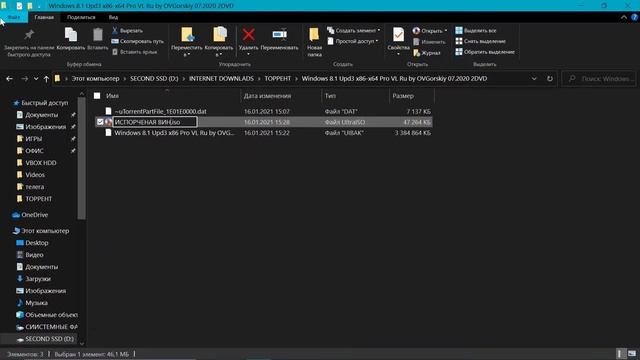
Task: Click Этот компьютер breadcrumb
Action: (96, 79)
